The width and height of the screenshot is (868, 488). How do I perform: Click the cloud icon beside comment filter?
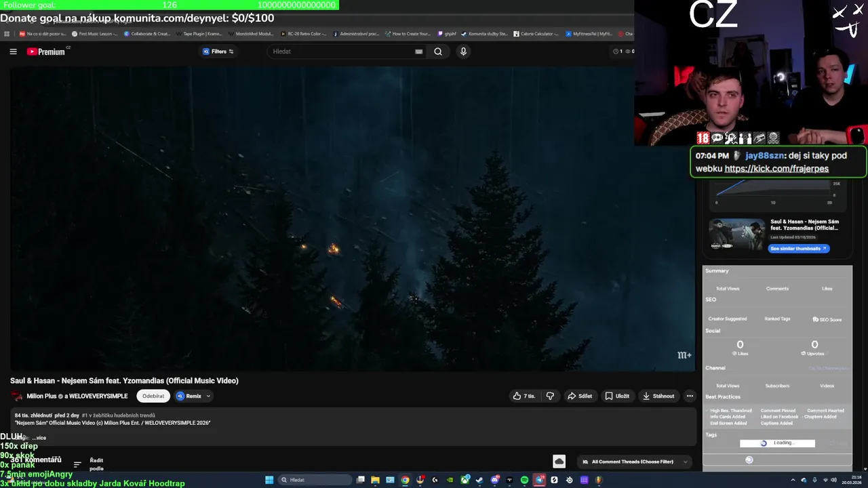559,462
